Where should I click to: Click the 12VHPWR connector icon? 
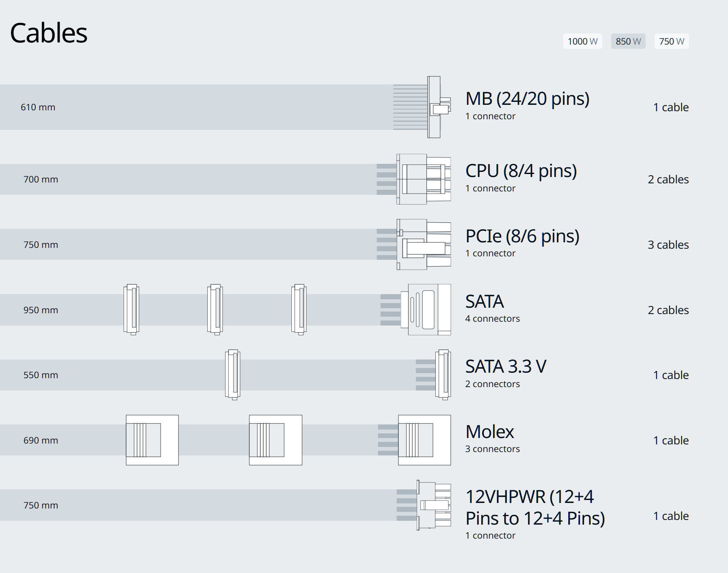click(x=434, y=505)
